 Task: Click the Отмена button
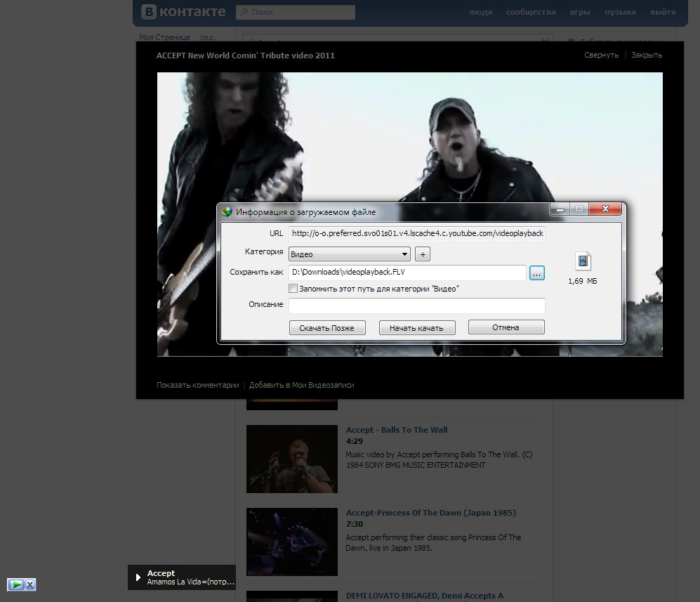[506, 327]
